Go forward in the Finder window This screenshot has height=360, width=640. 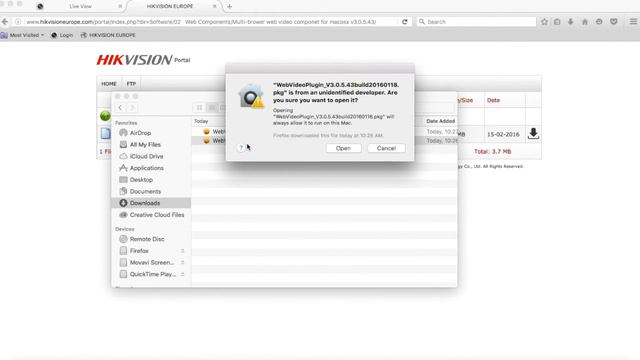tap(132, 108)
